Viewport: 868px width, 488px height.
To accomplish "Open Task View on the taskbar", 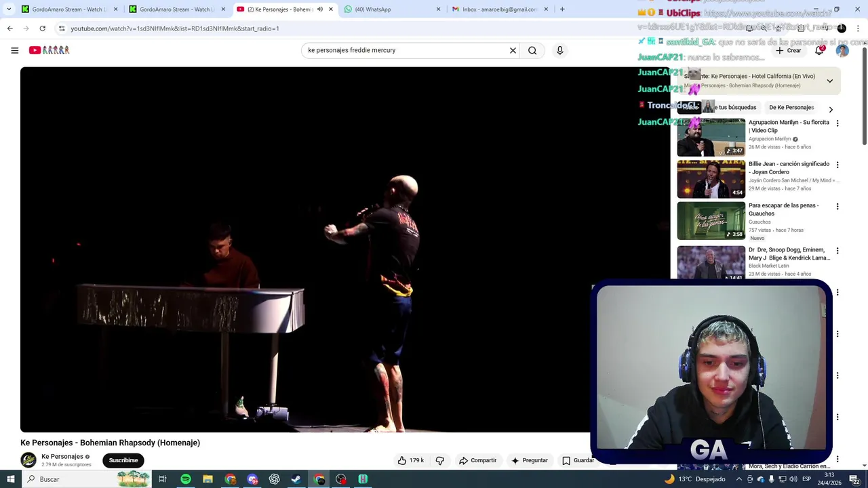I will pos(163,479).
